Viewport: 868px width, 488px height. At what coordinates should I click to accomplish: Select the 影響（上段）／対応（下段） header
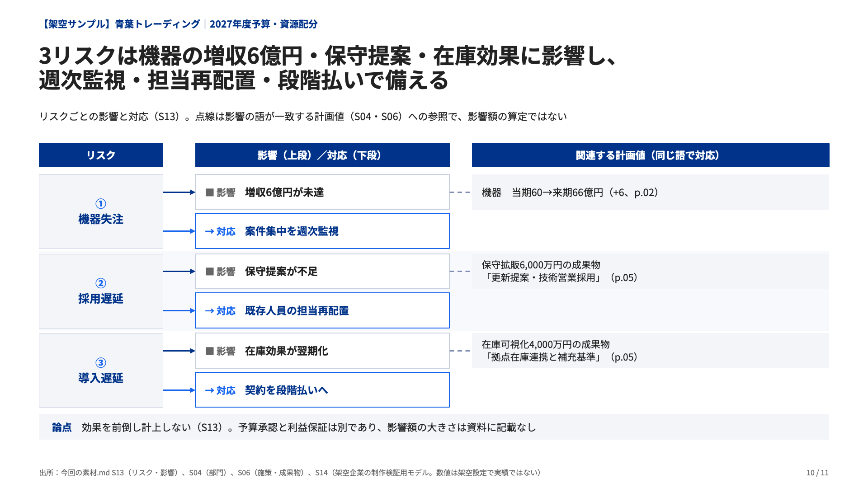click(322, 155)
